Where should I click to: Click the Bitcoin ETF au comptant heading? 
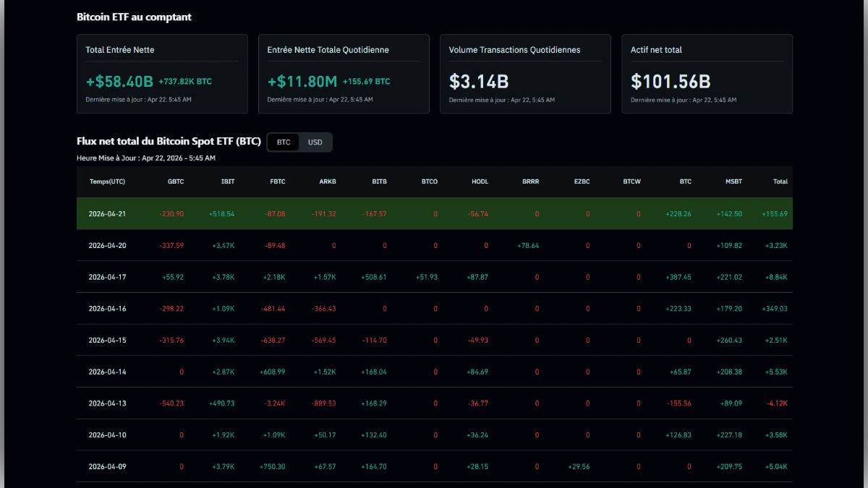click(134, 17)
